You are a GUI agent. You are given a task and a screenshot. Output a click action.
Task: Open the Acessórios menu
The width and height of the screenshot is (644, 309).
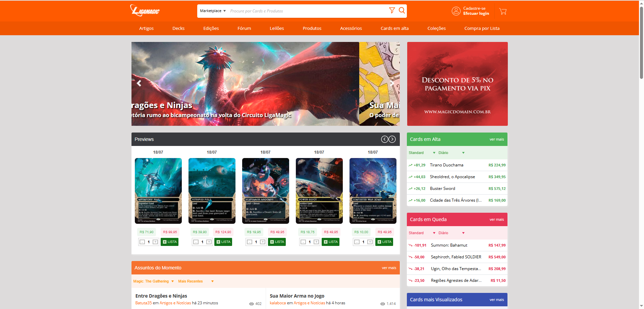(x=351, y=29)
